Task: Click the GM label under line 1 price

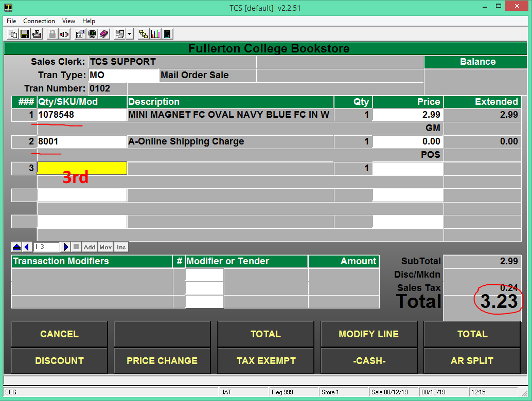Action: tap(433, 128)
